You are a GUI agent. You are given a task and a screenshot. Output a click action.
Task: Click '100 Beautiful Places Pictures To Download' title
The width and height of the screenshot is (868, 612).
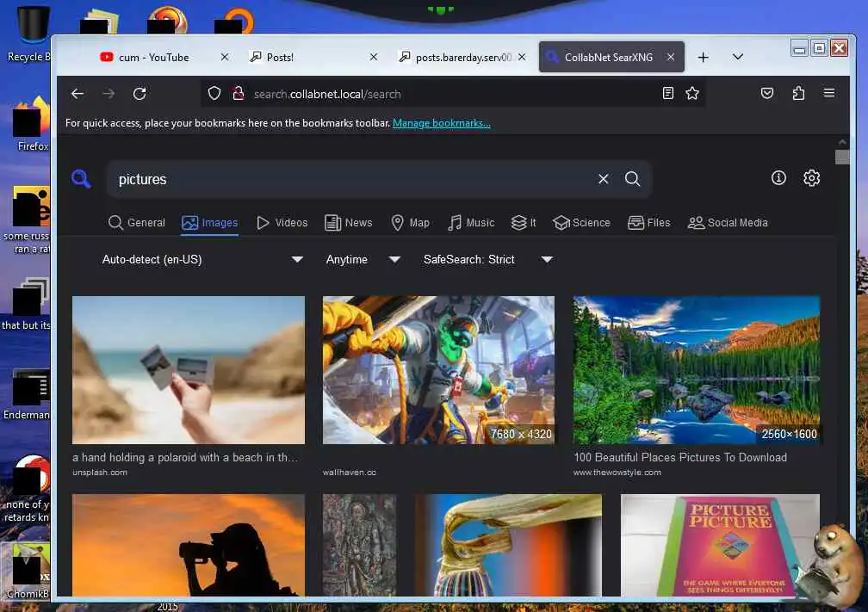(x=679, y=457)
